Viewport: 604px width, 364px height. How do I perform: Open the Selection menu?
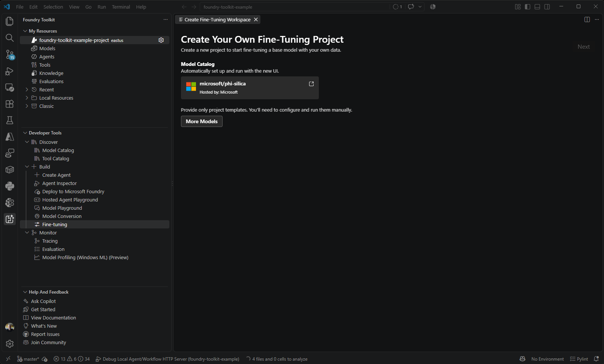tap(53, 7)
